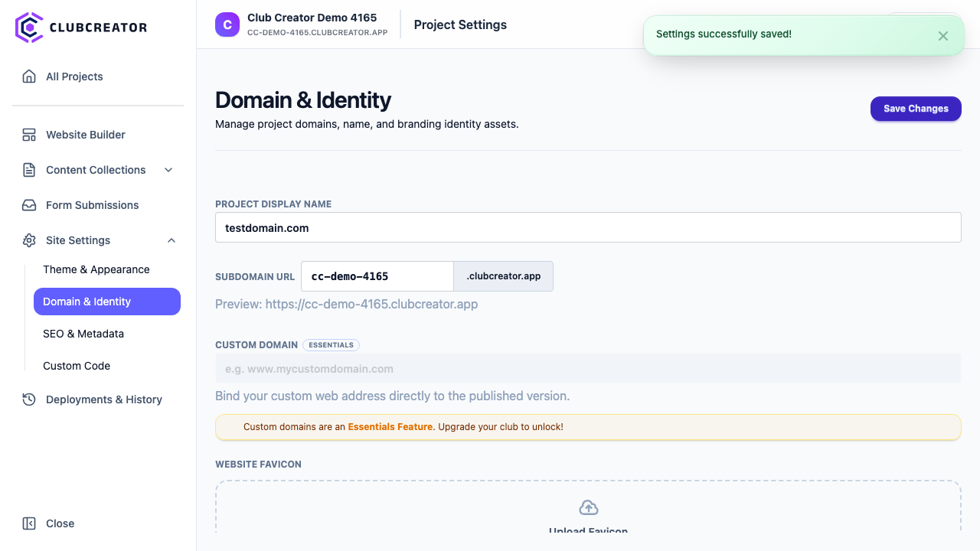The height and width of the screenshot is (551, 980).
Task: Open Custom Code settings
Action: (107, 366)
